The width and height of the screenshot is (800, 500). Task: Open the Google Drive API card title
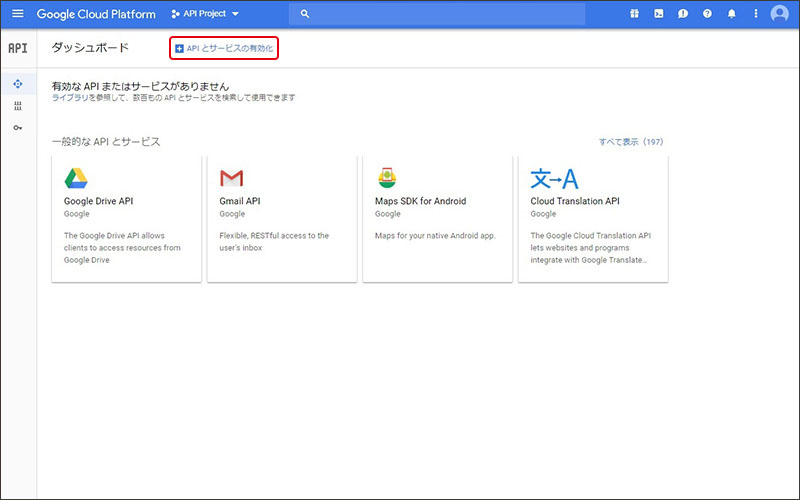(x=98, y=201)
